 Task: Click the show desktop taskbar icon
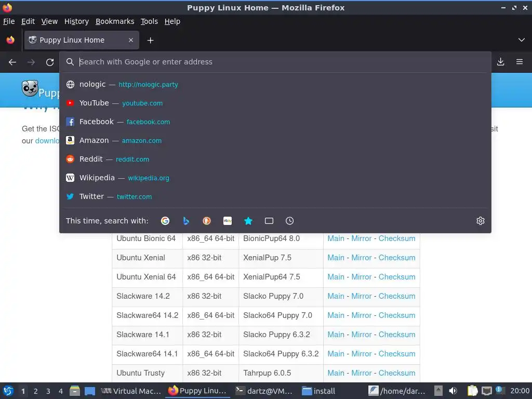[89, 391]
